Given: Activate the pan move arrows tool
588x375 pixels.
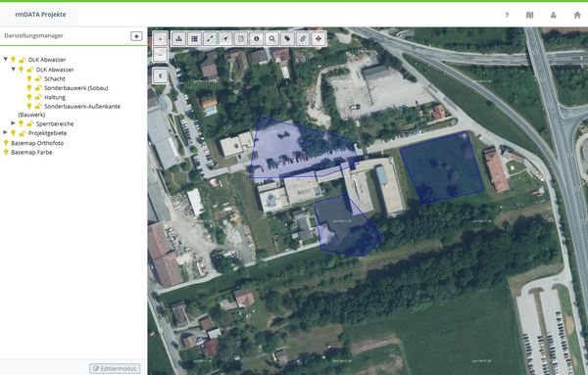Looking at the screenshot, I should coord(318,38).
